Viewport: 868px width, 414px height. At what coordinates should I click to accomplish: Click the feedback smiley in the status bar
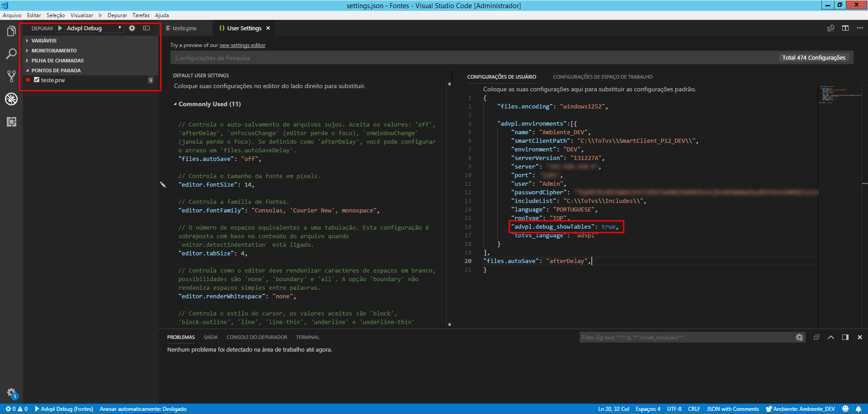845,409
